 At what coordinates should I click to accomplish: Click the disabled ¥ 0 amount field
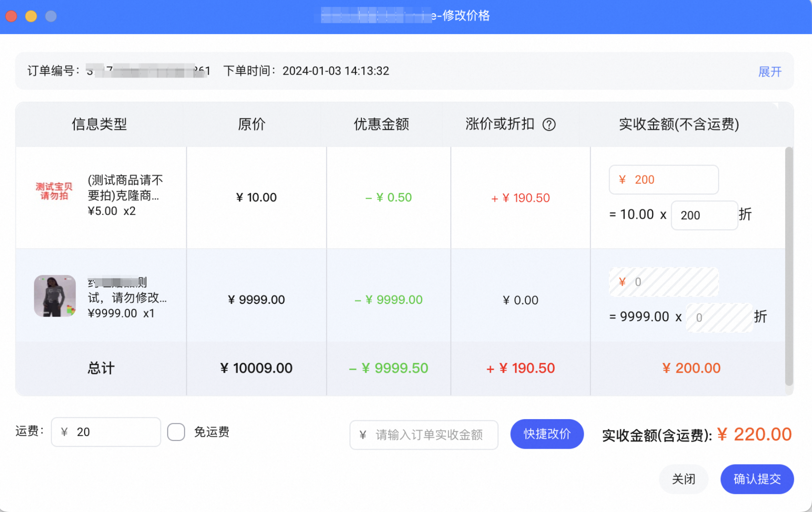pyautogui.click(x=663, y=282)
